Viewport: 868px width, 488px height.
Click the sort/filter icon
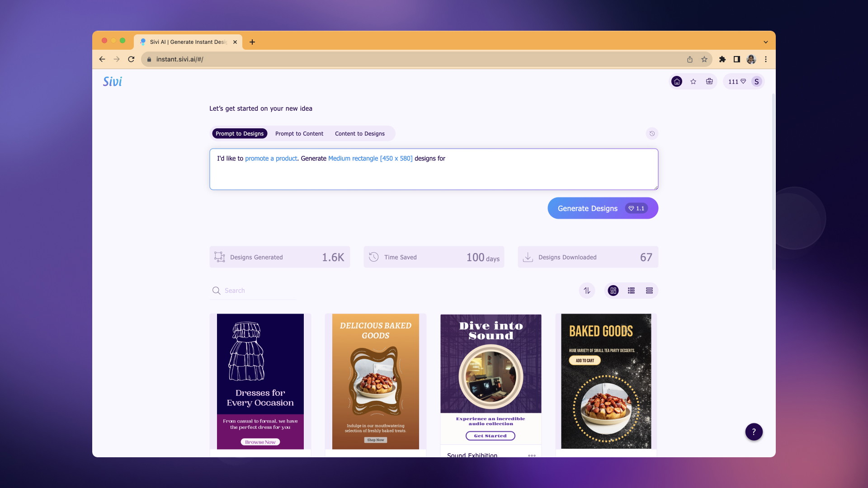[x=587, y=290]
